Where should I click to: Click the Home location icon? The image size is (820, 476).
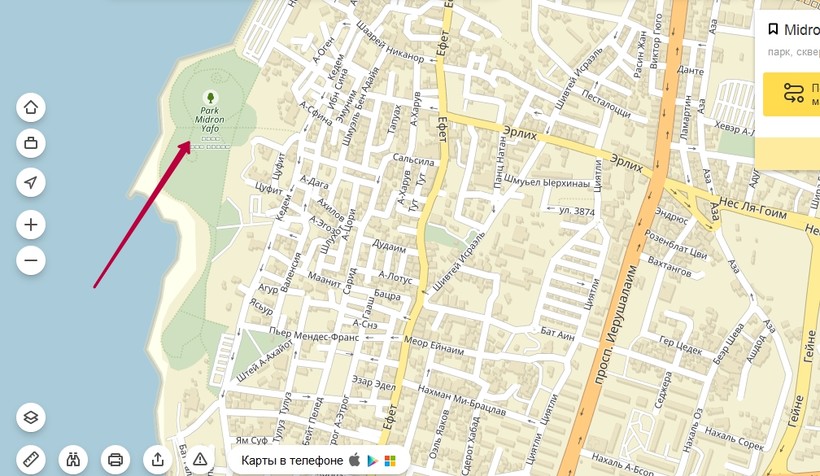[x=31, y=107]
